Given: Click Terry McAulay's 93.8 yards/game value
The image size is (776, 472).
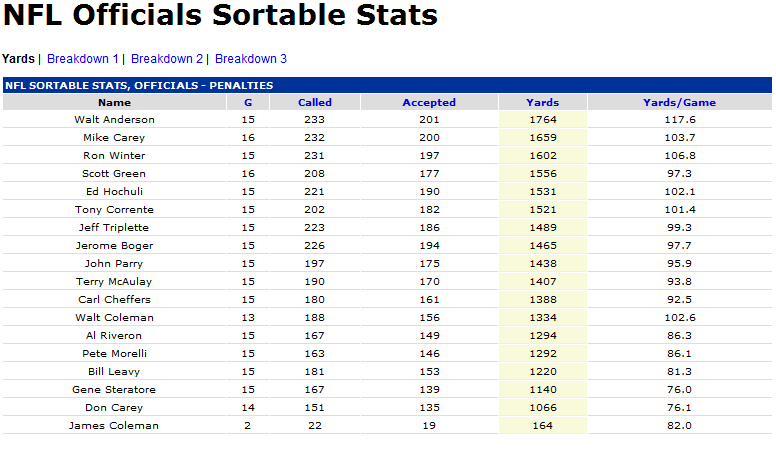Looking at the screenshot, I should point(679,282).
